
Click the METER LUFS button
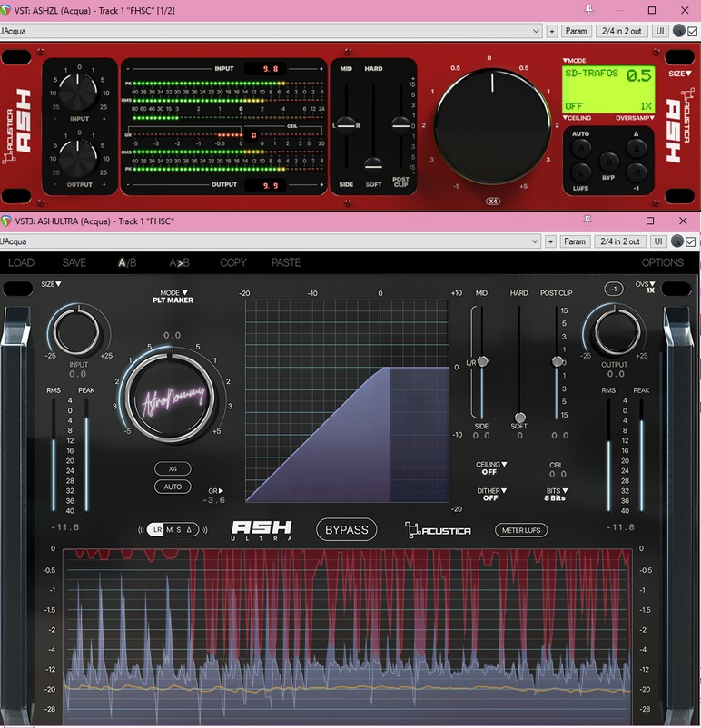pyautogui.click(x=521, y=530)
